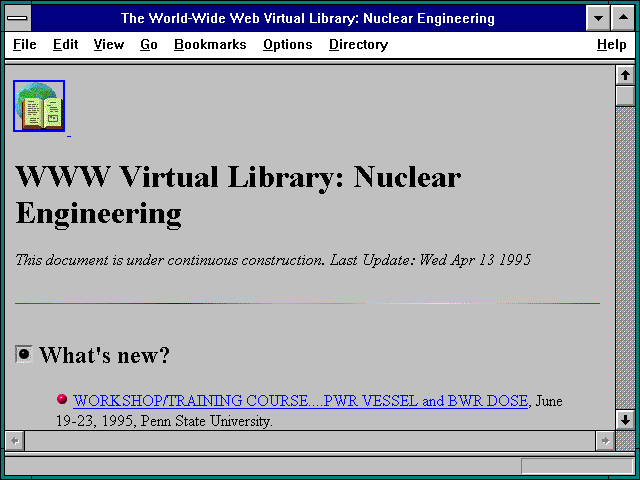Open the Go menu
Viewport: 640px width, 480px height.
click(149, 44)
